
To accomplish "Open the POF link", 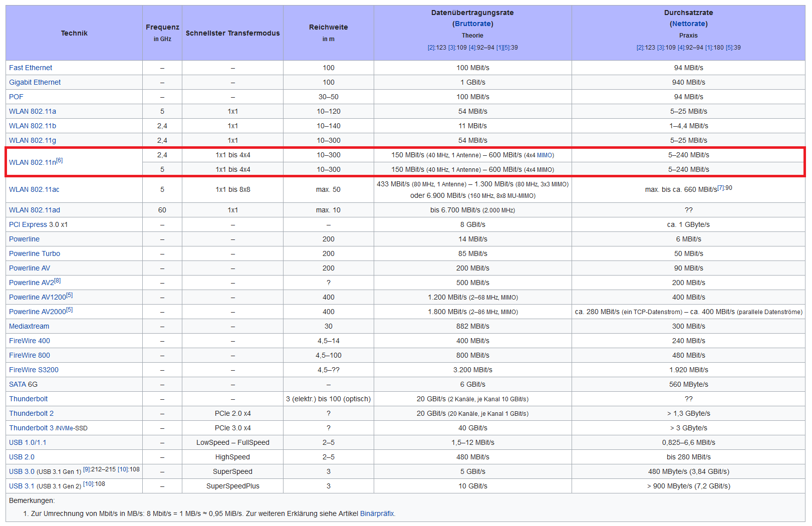I will click(x=16, y=97).
